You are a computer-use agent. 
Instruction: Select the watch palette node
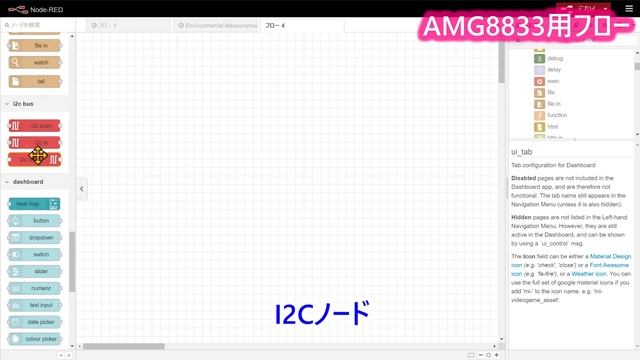coord(35,62)
